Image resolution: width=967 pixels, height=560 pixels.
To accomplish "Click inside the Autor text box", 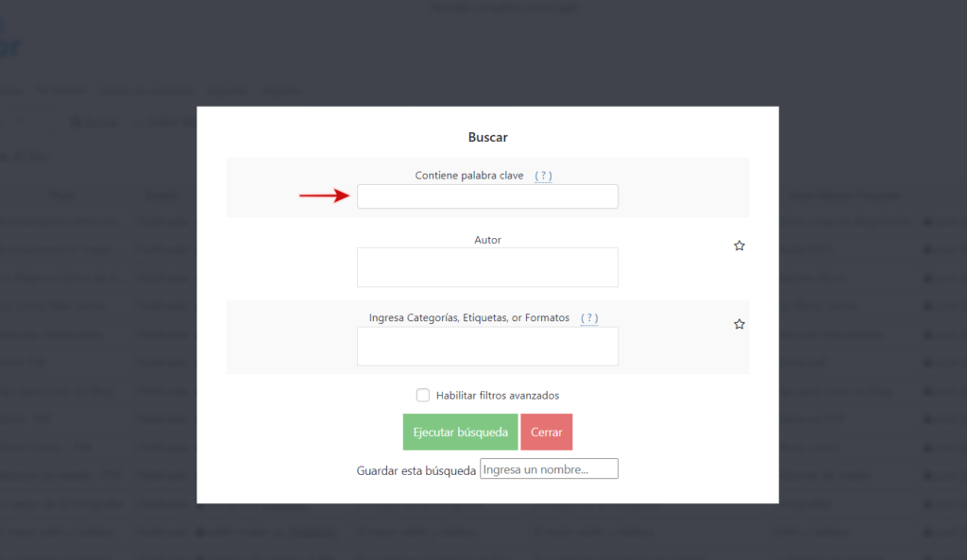I will point(487,267).
